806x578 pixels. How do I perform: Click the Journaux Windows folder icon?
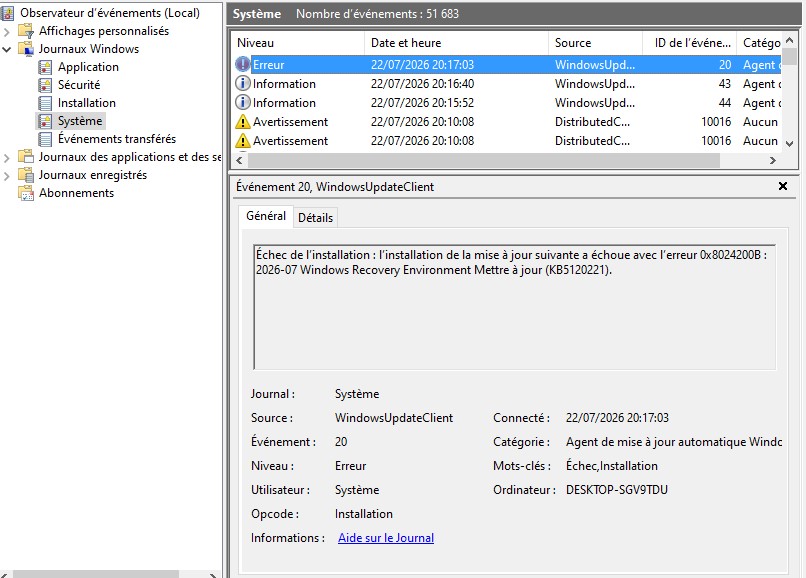click(x=26, y=49)
